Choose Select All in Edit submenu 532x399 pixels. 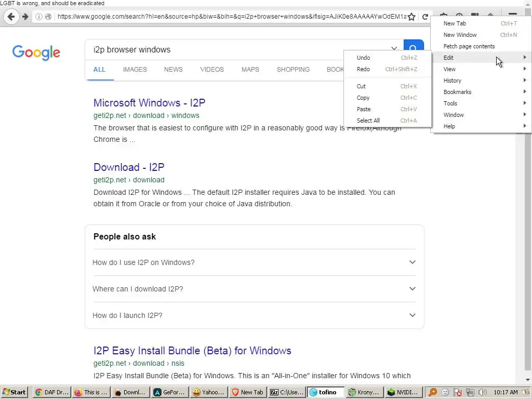point(388,121)
